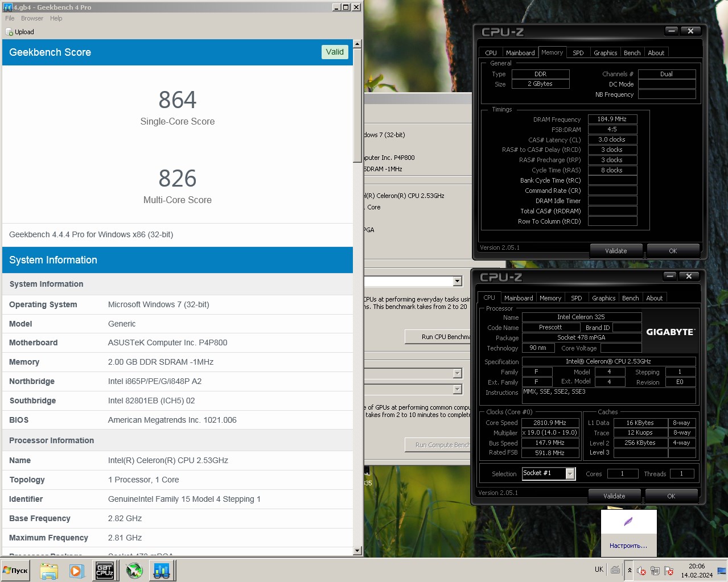Open the Start (Пуск) menu
The height and width of the screenshot is (582, 728).
pyautogui.click(x=15, y=570)
